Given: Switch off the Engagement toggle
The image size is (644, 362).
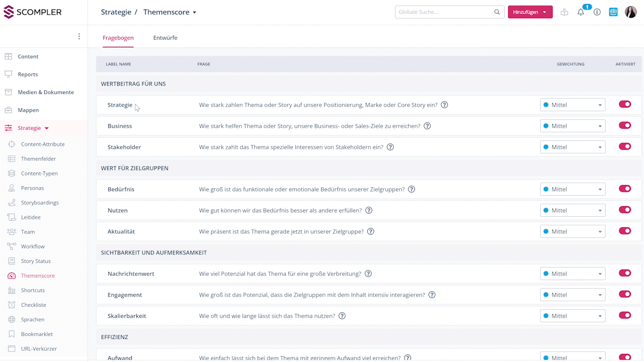Looking at the screenshot, I should pyautogui.click(x=625, y=295).
